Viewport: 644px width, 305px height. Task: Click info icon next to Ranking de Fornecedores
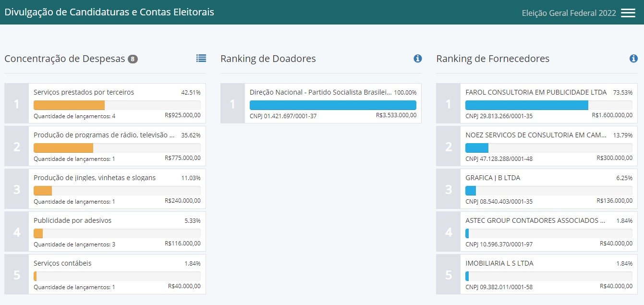point(633,59)
